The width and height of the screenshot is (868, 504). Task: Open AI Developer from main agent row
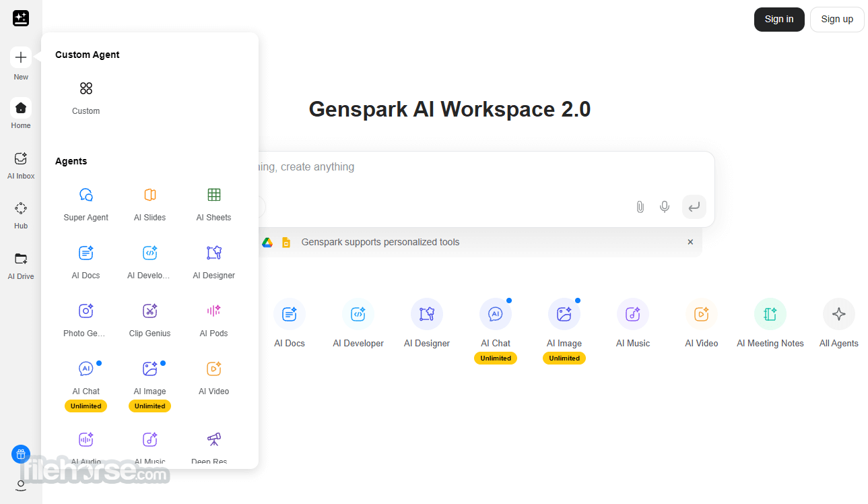point(358,314)
